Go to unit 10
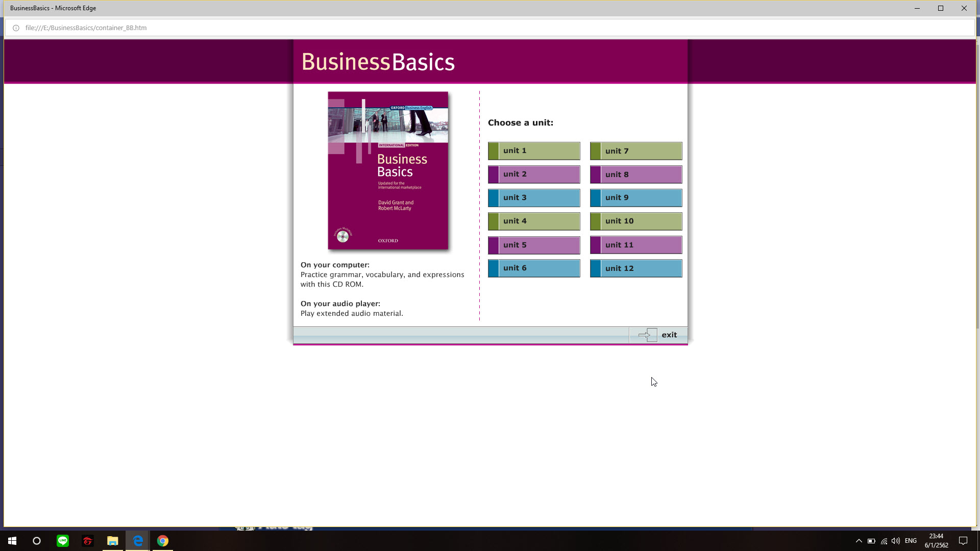Image resolution: width=980 pixels, height=551 pixels. [636, 221]
